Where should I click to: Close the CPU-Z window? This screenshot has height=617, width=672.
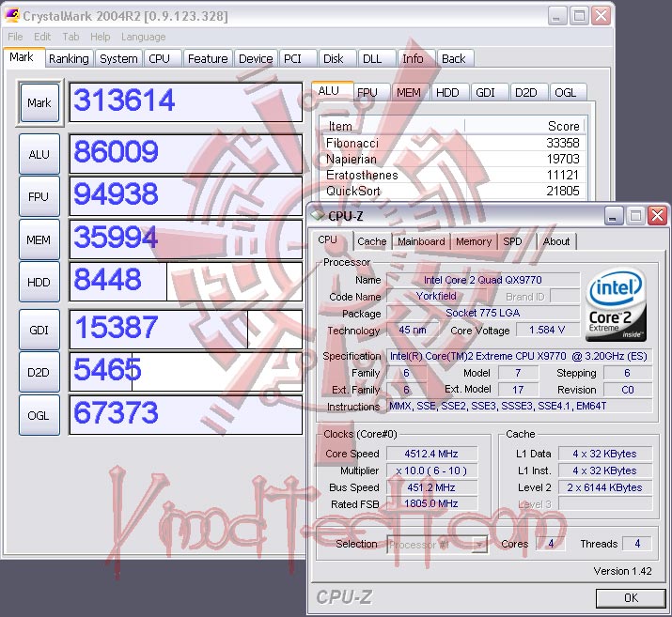pos(657,216)
